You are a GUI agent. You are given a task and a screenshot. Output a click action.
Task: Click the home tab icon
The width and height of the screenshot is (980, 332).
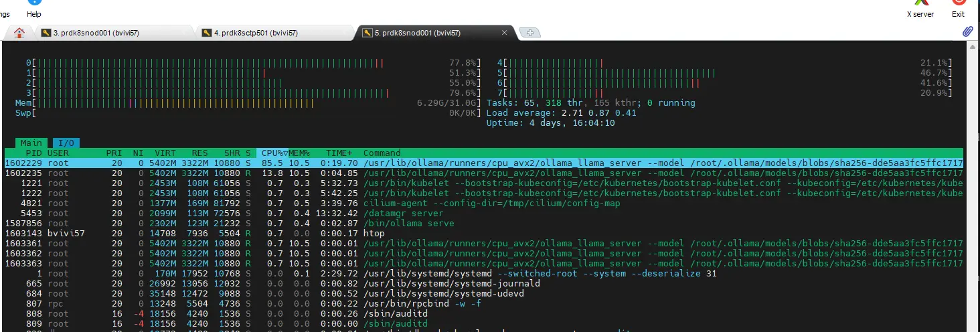19,33
